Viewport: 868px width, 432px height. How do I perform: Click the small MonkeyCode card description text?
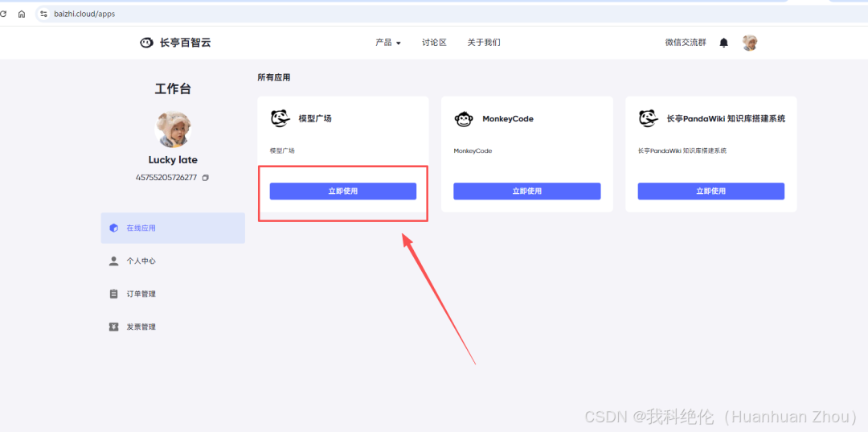(x=473, y=150)
